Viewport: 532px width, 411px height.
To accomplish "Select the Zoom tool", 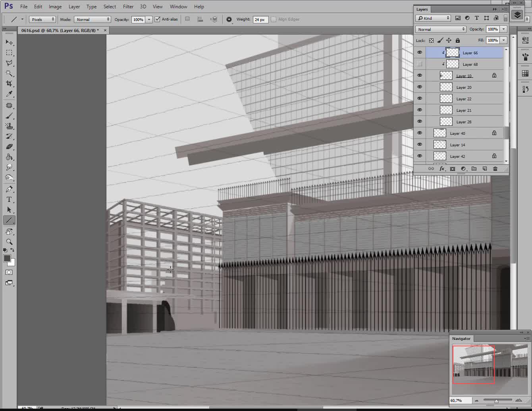I will pos(9,242).
